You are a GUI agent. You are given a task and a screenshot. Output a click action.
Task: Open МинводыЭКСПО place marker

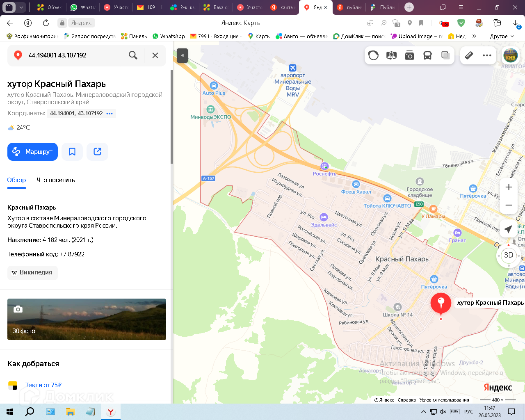click(x=210, y=109)
